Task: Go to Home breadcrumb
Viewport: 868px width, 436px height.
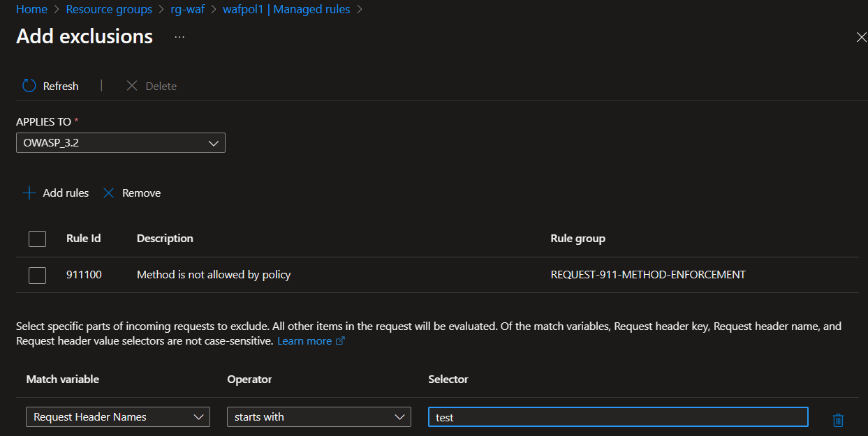Action: pyautogui.click(x=31, y=9)
